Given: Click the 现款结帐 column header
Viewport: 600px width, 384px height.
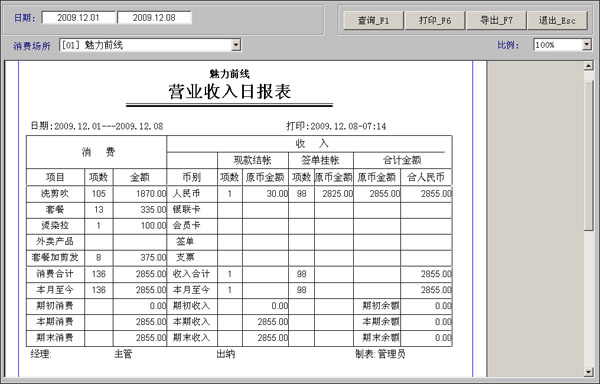Looking at the screenshot, I should [x=253, y=160].
